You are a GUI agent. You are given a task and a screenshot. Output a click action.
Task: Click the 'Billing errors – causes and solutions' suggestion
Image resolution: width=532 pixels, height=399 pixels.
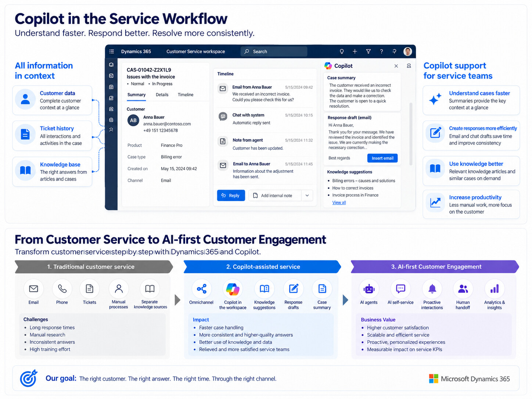363,181
